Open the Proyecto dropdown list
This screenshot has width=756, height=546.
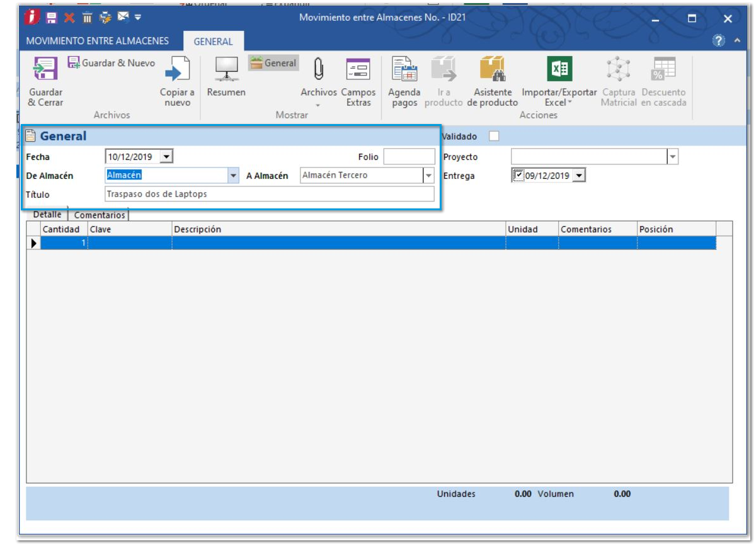pos(672,157)
